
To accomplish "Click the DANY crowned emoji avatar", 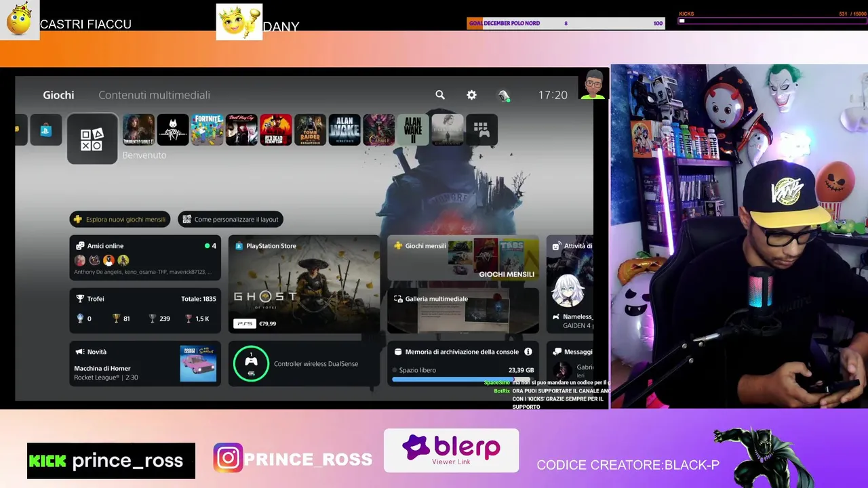I will (239, 22).
